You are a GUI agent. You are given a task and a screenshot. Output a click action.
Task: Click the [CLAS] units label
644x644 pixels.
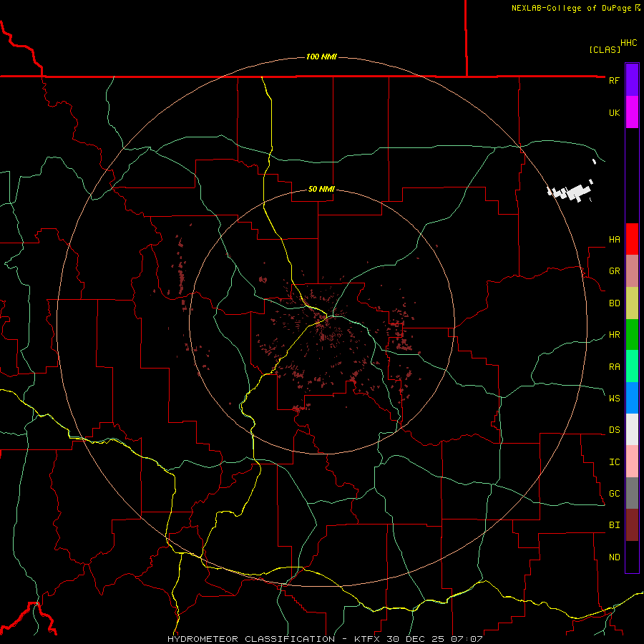(x=605, y=49)
